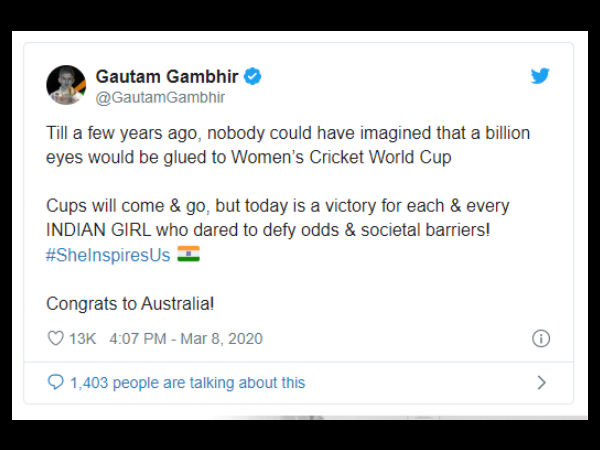Click the Indian flag emoji

[x=188, y=254]
